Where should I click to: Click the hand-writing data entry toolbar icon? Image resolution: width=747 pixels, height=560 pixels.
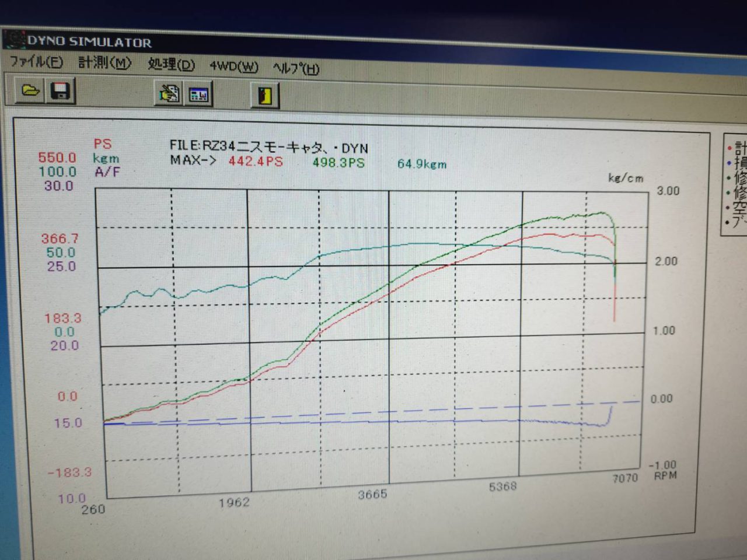click(x=169, y=93)
